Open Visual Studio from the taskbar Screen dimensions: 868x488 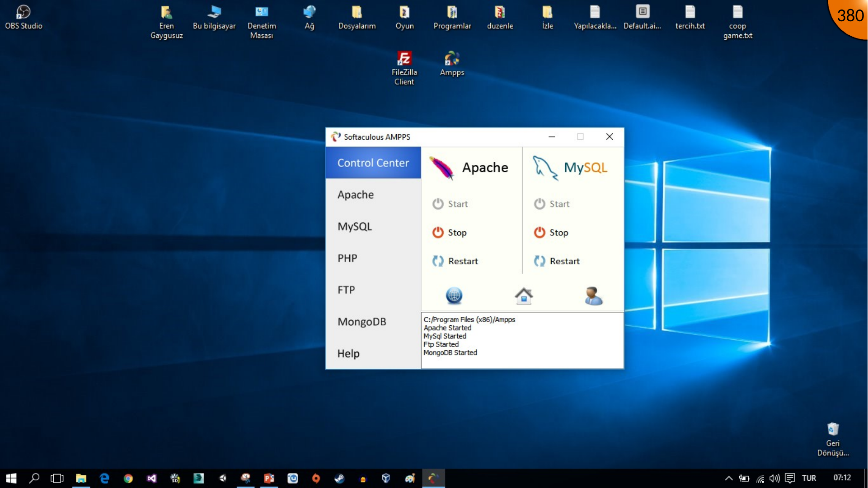coord(151,478)
